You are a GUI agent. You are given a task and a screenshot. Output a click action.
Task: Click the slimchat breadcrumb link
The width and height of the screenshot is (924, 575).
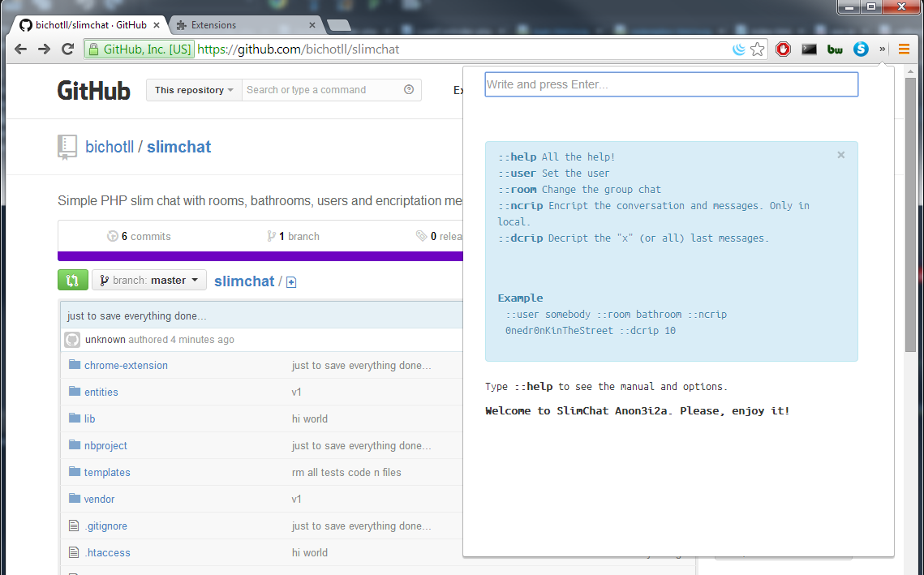coord(244,281)
